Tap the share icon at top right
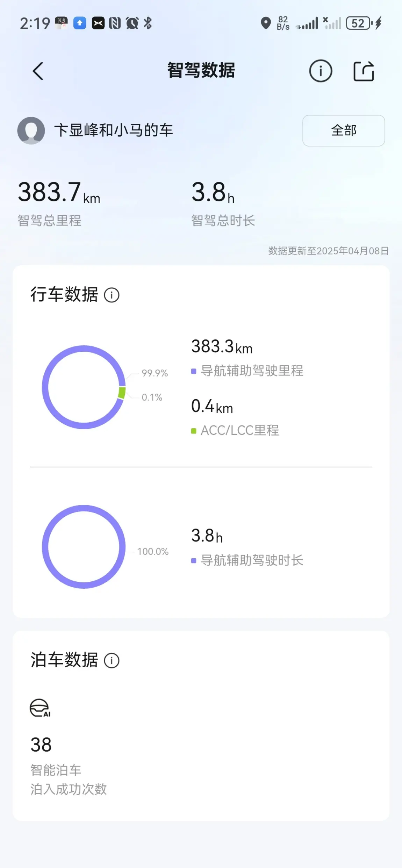 364,71
